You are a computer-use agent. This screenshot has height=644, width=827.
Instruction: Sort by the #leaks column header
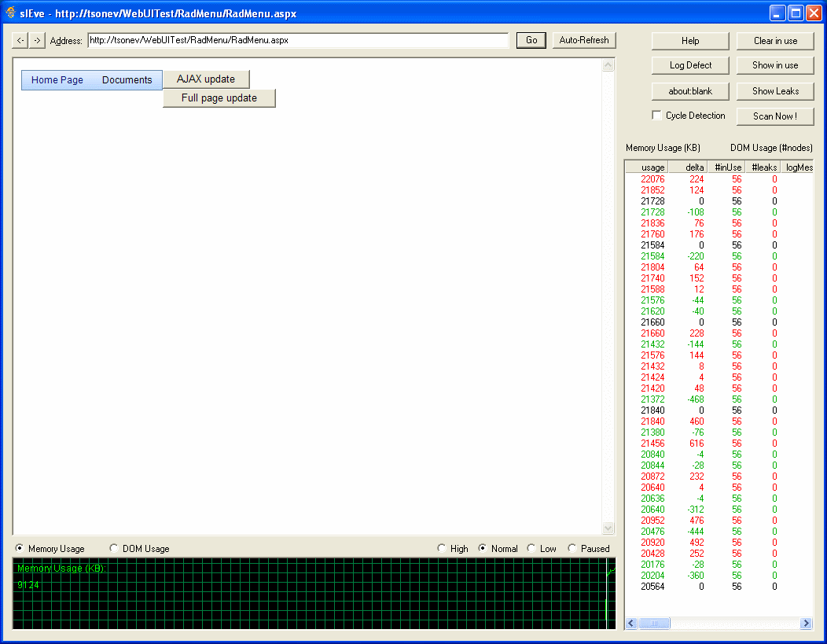(x=763, y=167)
